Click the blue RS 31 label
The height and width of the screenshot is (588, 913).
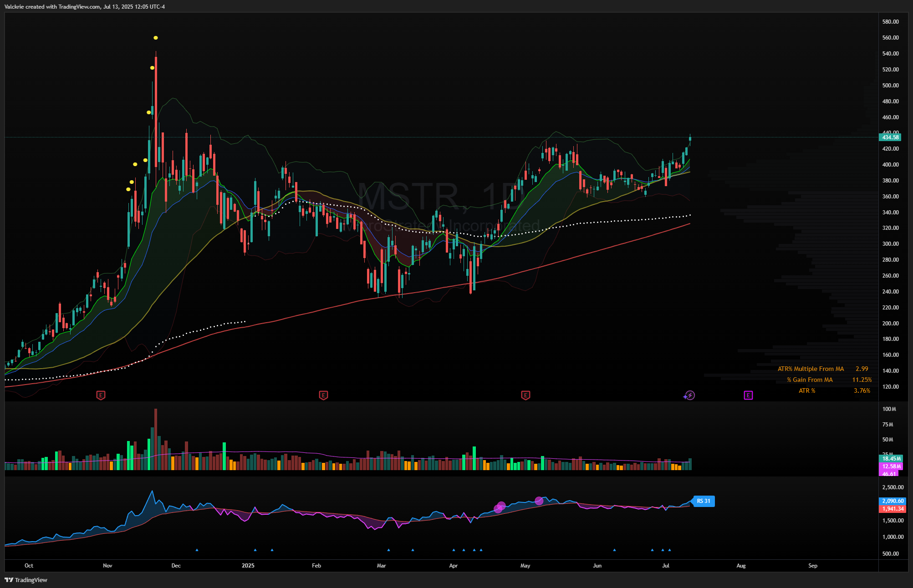coord(704,501)
